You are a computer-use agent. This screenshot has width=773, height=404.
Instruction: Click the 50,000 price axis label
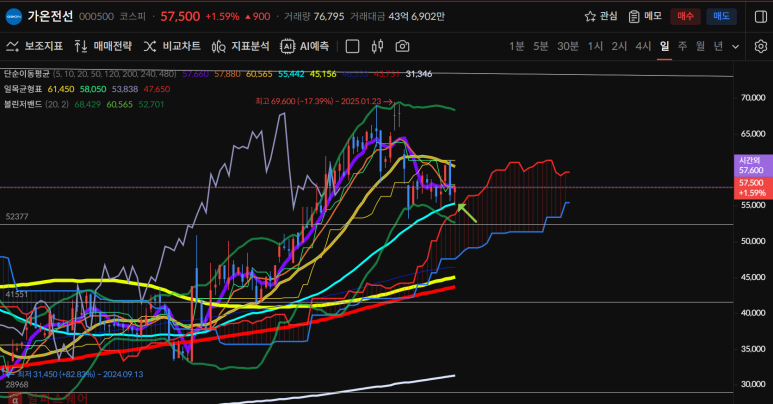tap(753, 241)
